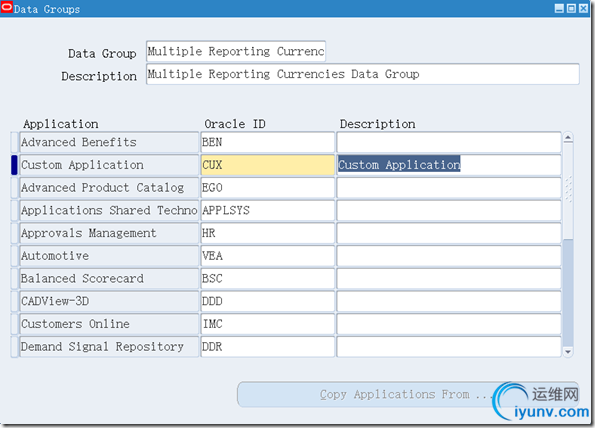Click the description field of Approvals Management row
595x428 pixels.
click(x=449, y=233)
